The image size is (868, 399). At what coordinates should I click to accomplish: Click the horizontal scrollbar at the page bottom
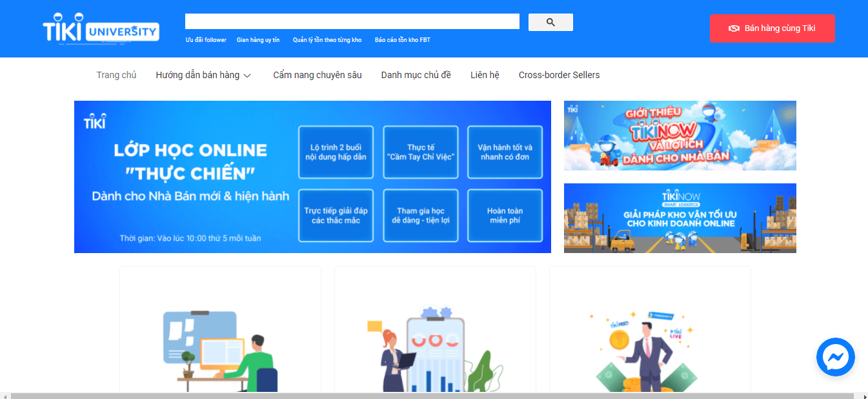coord(432,396)
